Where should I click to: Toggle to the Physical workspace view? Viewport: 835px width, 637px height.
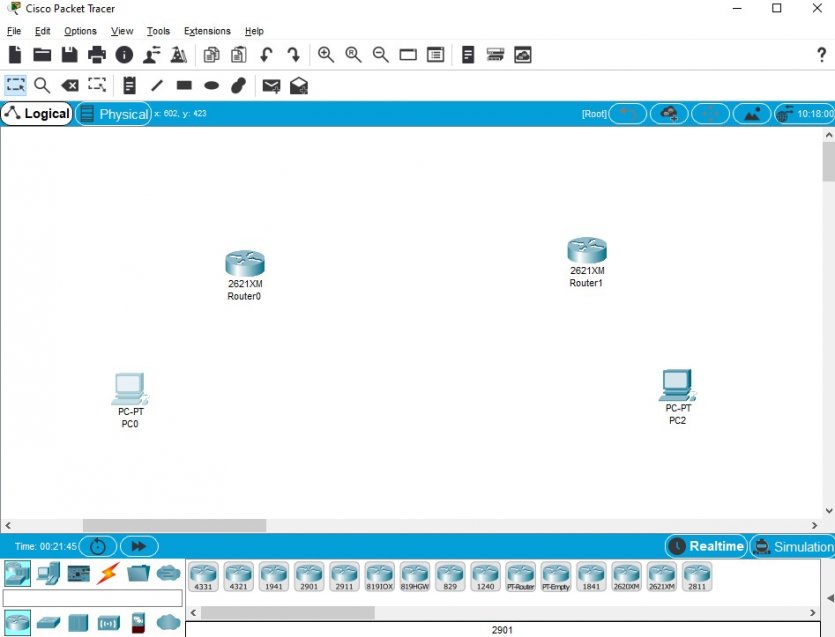pos(113,114)
